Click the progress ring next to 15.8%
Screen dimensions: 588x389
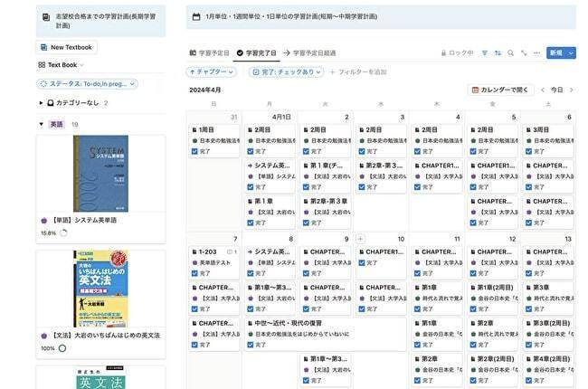coord(63,233)
